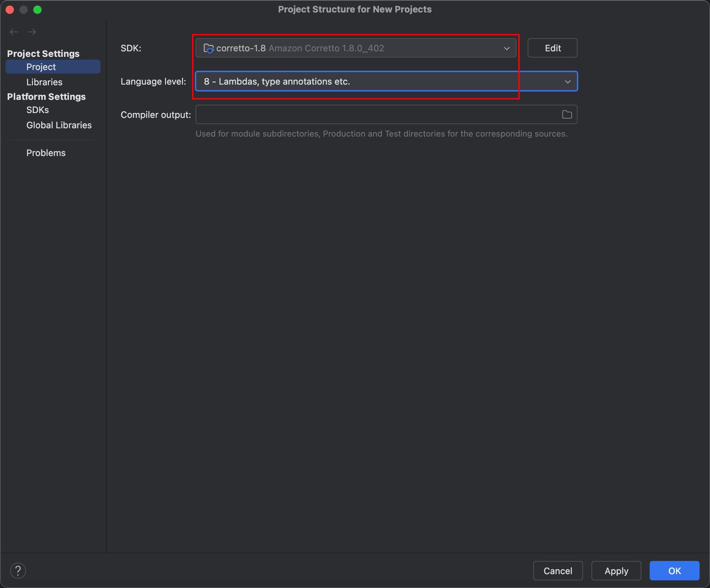Open help via the question mark icon
Viewport: 710px width, 588px height.
pos(18,571)
